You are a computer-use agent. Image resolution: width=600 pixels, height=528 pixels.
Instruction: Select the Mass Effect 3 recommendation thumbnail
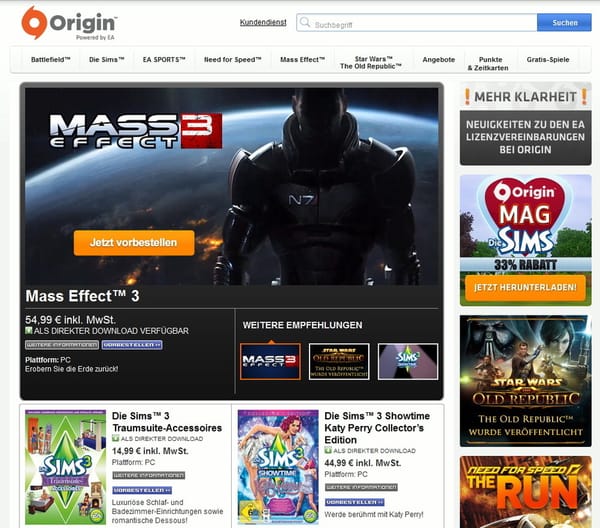click(270, 361)
